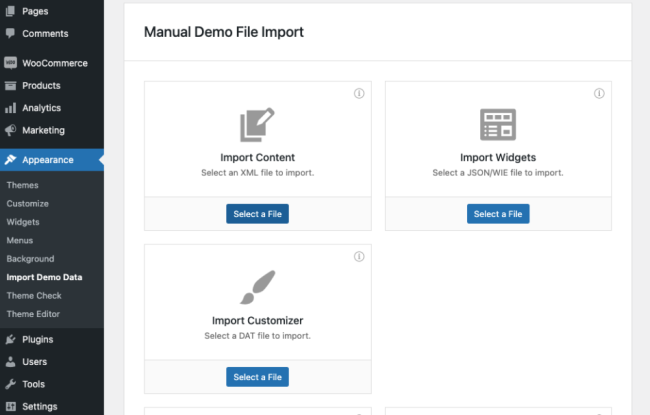Show info for Import Customizer

point(359,257)
